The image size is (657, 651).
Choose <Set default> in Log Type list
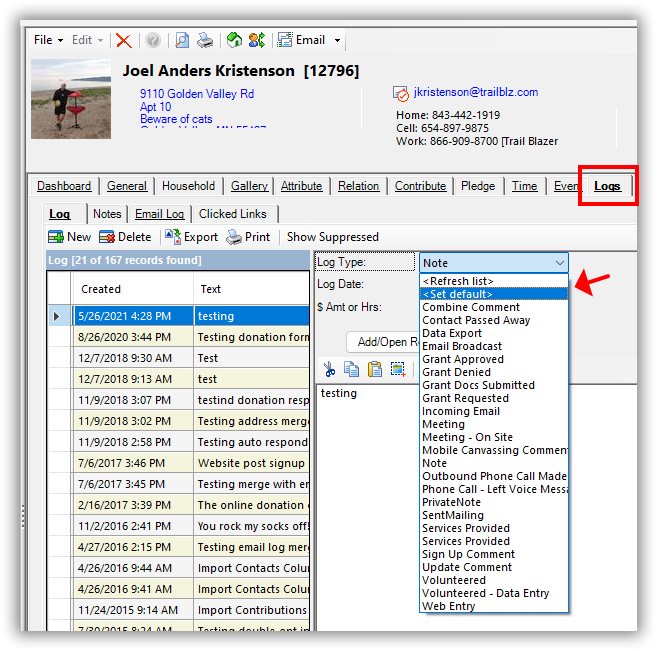click(457, 294)
